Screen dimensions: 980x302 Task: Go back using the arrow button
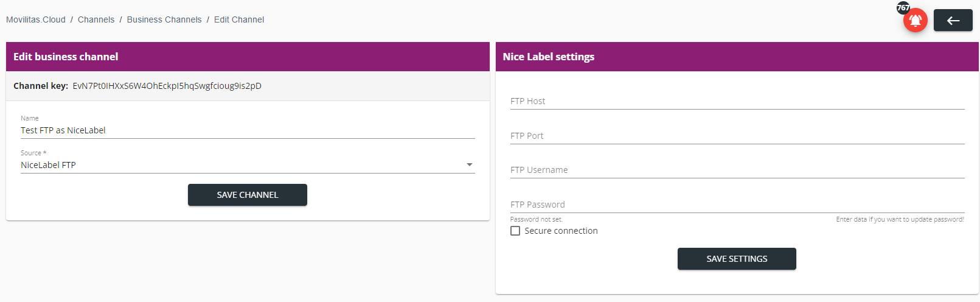pyautogui.click(x=953, y=21)
